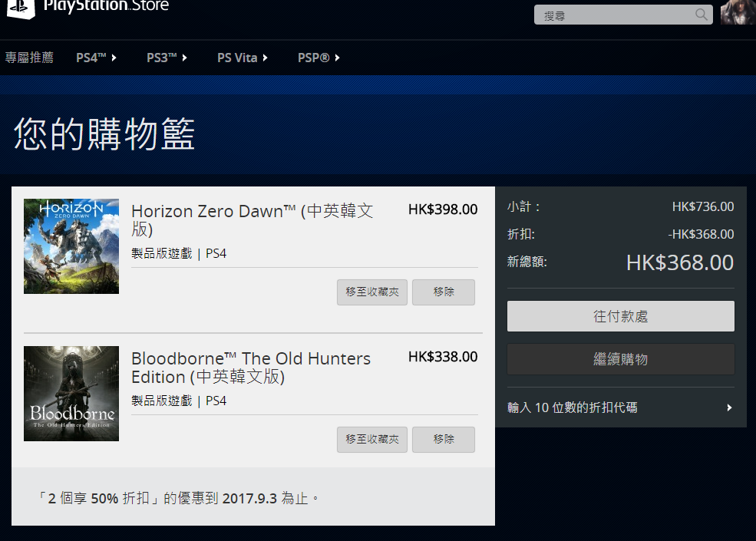Open the Horizon Zero Dawn cover thumbnail
Viewport: 756px width, 541px height.
71,246
